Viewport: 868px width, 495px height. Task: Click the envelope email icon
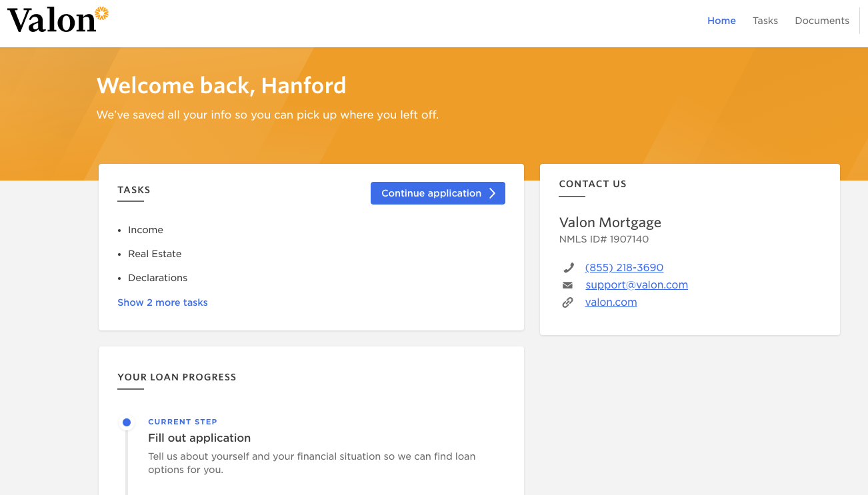567,285
